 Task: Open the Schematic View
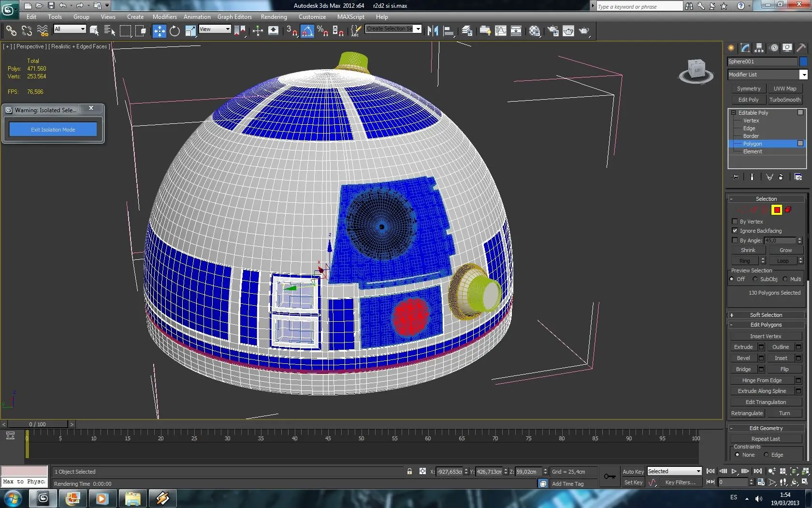coord(516,31)
